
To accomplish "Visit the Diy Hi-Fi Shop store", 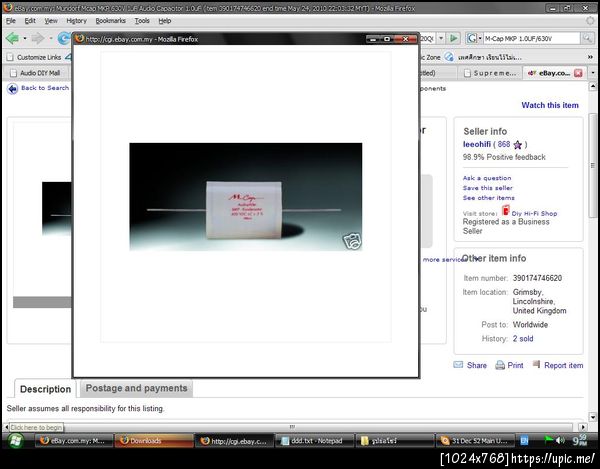I will tap(534, 213).
